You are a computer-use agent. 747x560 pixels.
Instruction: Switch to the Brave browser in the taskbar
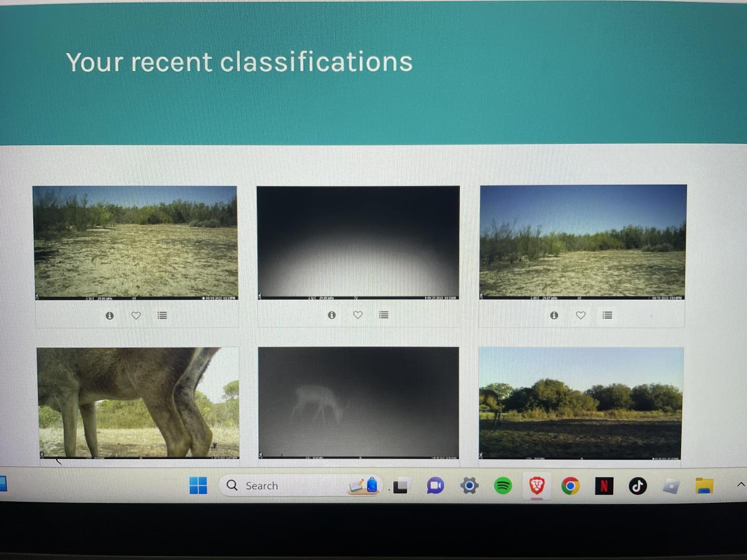pos(537,485)
